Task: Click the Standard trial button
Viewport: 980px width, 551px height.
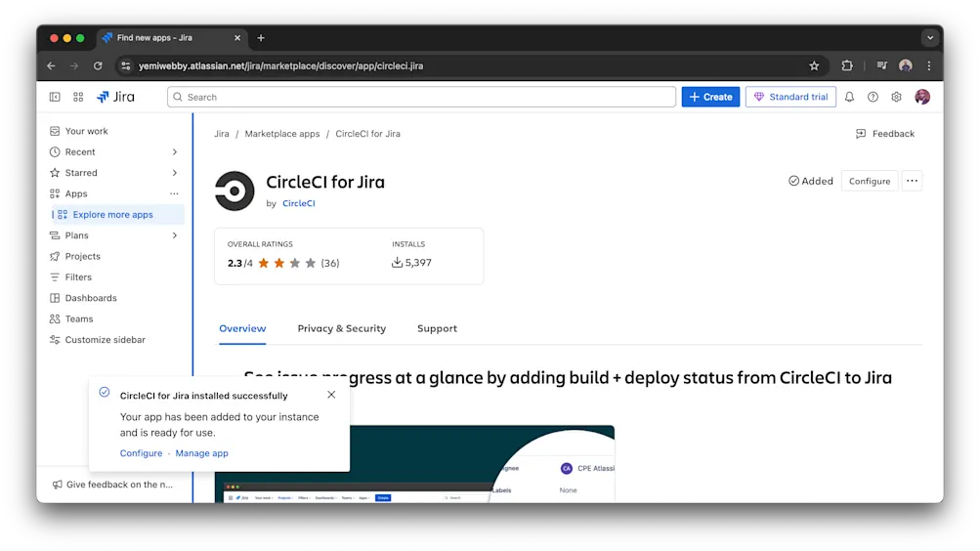Action: coord(790,97)
